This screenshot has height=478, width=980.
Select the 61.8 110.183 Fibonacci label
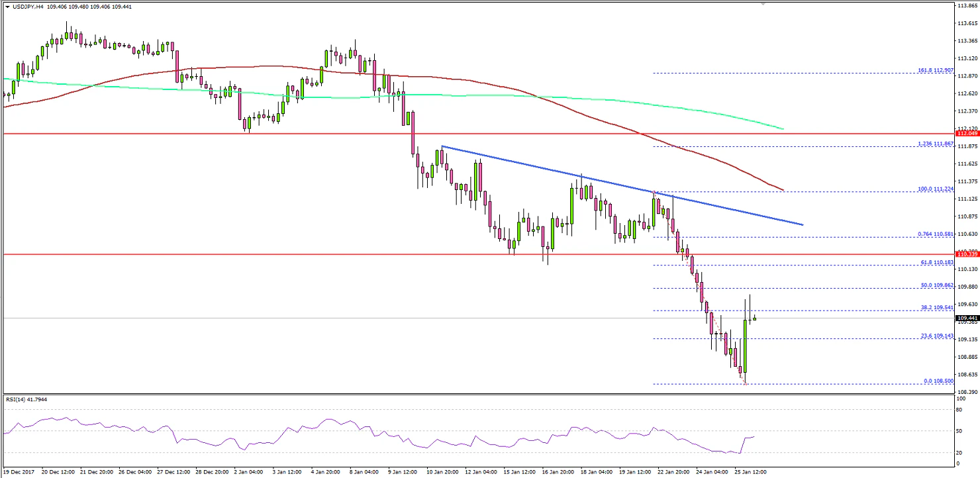click(x=936, y=262)
